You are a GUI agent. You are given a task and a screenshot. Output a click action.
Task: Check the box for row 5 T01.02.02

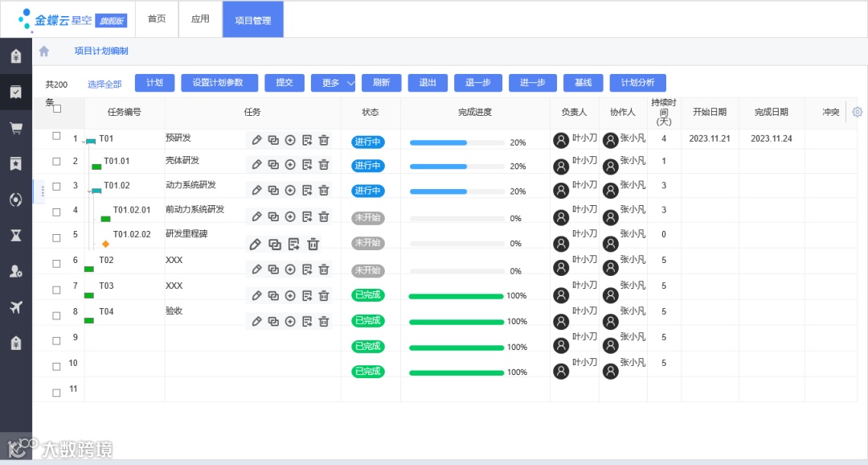(x=56, y=238)
